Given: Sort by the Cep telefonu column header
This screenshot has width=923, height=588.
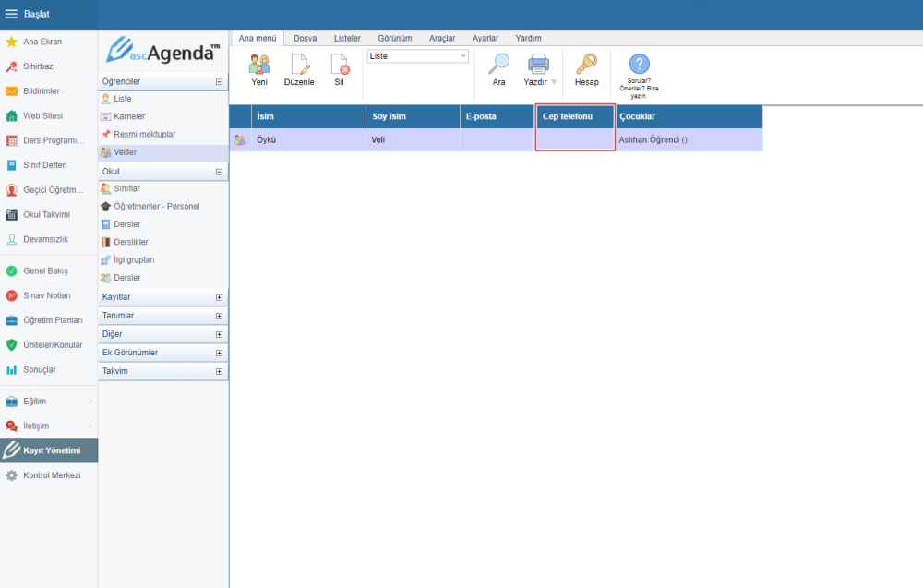Looking at the screenshot, I should pos(575,116).
